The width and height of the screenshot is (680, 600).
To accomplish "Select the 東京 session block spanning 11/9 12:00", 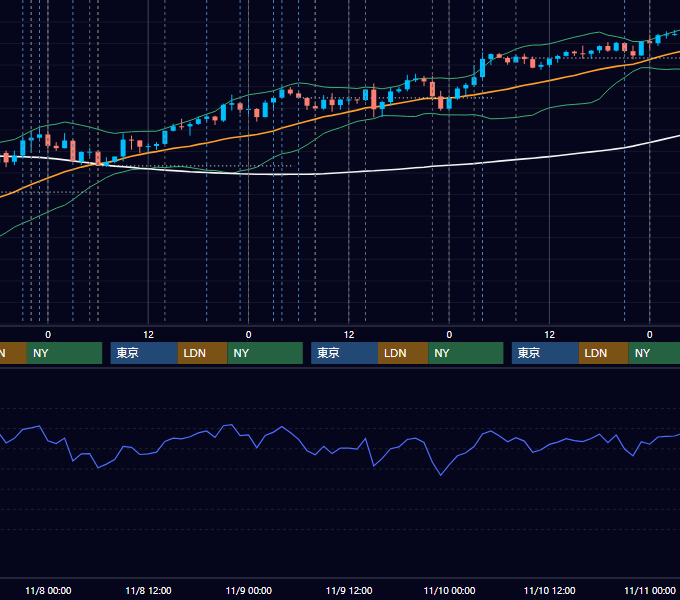I will 345,353.
